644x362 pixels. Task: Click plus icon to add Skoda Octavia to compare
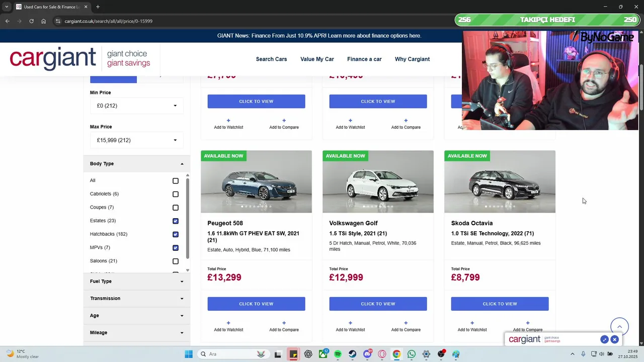527,323
